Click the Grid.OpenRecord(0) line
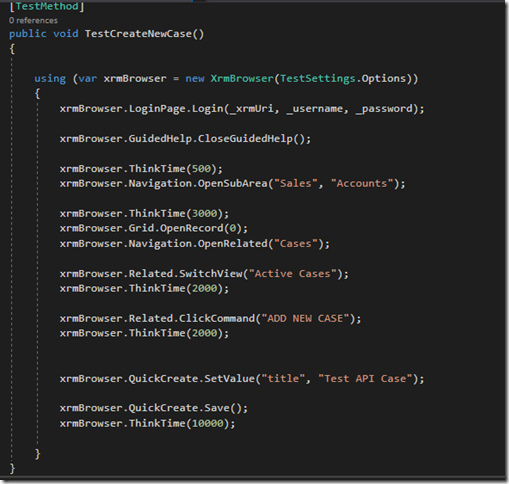Image resolution: width=509 pixels, height=484 pixels. [x=154, y=229]
